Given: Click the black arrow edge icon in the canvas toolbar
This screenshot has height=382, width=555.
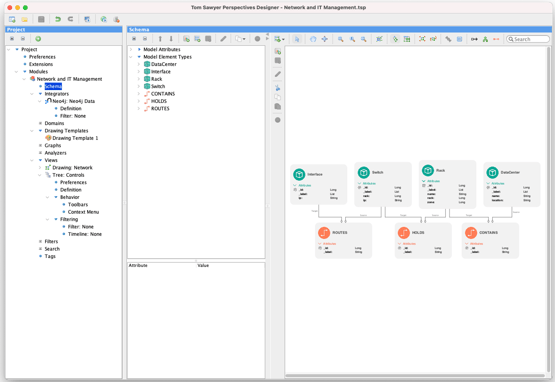Looking at the screenshot, I should [474, 39].
